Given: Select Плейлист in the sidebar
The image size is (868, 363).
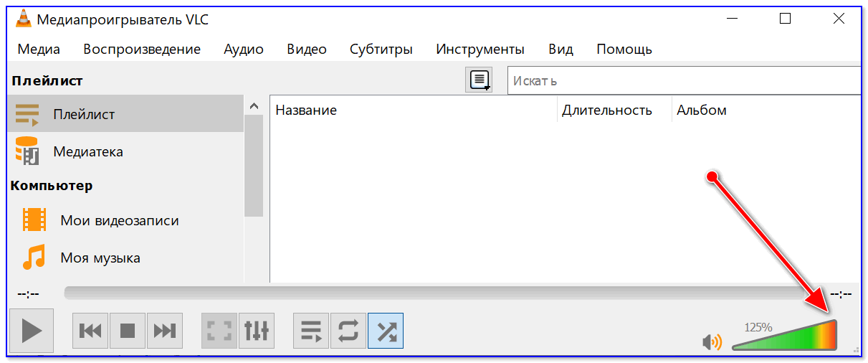Looking at the screenshot, I should pyautogui.click(x=125, y=114).
